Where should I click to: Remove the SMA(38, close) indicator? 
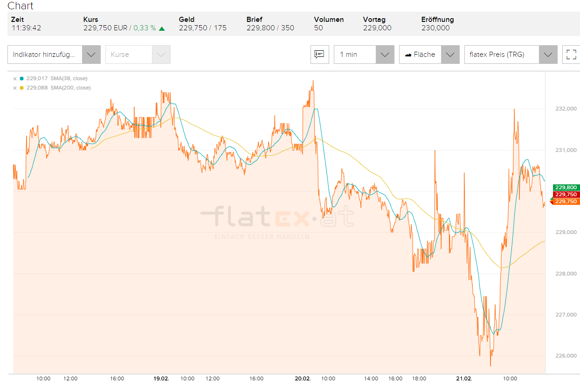(14, 79)
